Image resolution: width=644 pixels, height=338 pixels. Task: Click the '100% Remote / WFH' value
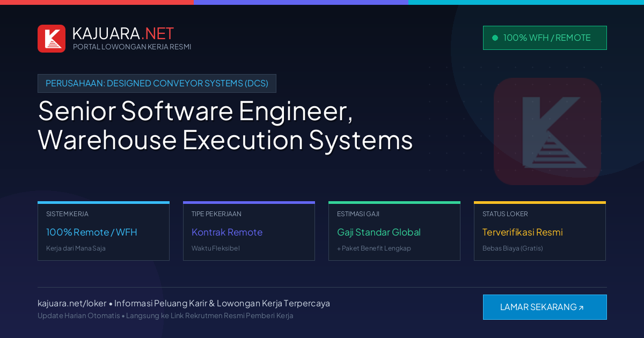(x=92, y=232)
